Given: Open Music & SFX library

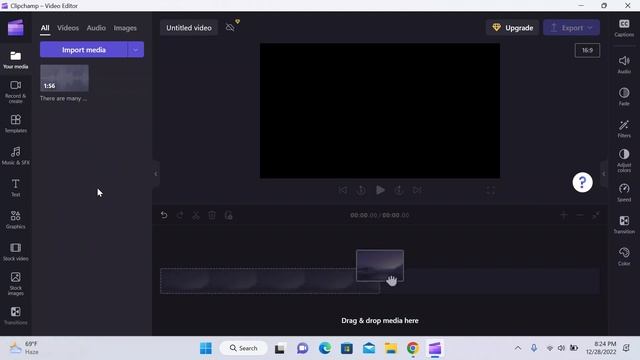Looking at the screenshot, I should pyautogui.click(x=16, y=156).
